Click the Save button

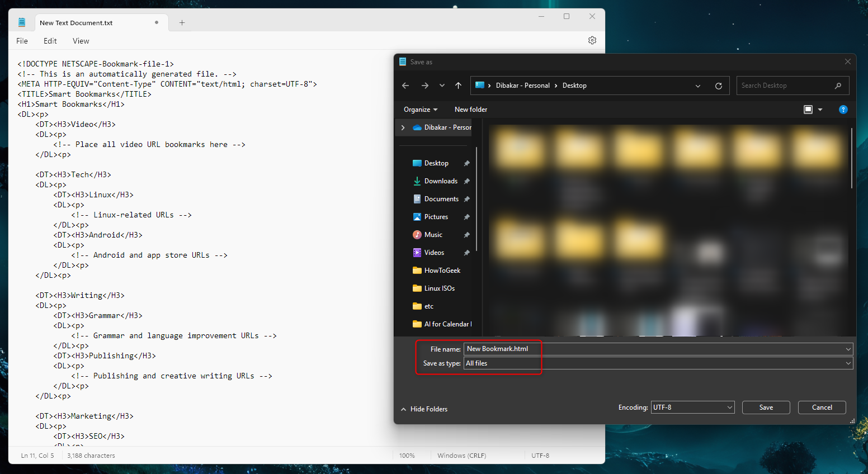[x=766, y=407]
